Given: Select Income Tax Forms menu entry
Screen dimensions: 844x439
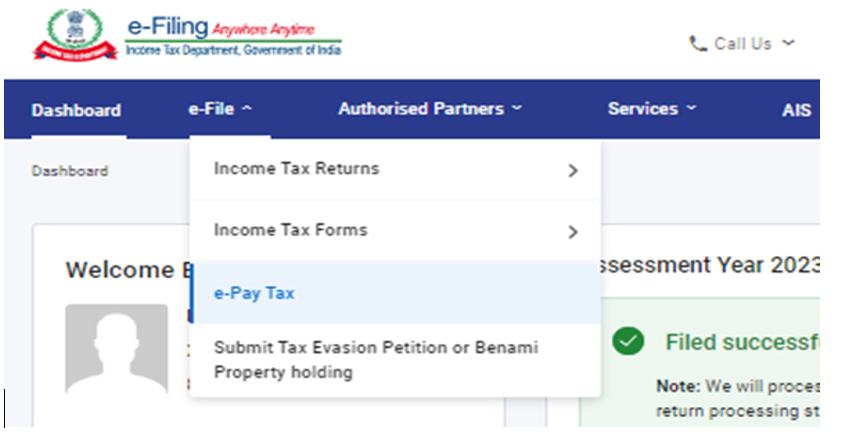Looking at the screenshot, I should coord(290,230).
